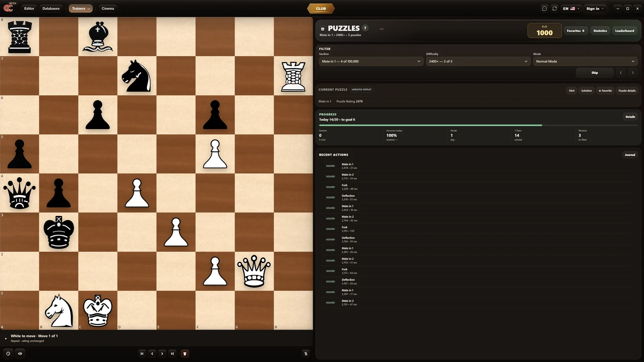The width and height of the screenshot is (644, 362).
Task: Open the chat bubble icon in the title bar
Action: pos(545,8)
